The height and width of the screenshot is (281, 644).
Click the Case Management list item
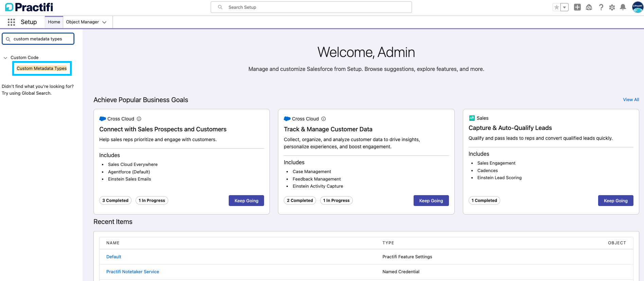tap(312, 172)
